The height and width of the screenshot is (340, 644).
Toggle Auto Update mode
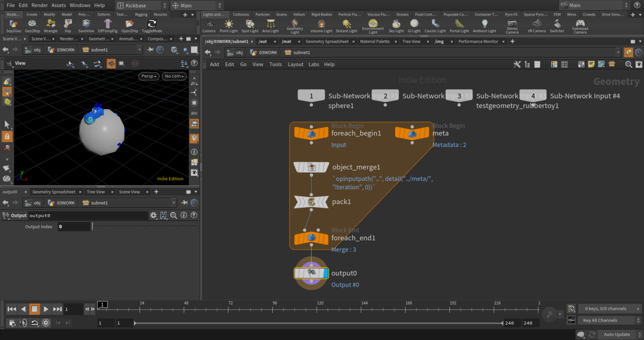pos(617,335)
